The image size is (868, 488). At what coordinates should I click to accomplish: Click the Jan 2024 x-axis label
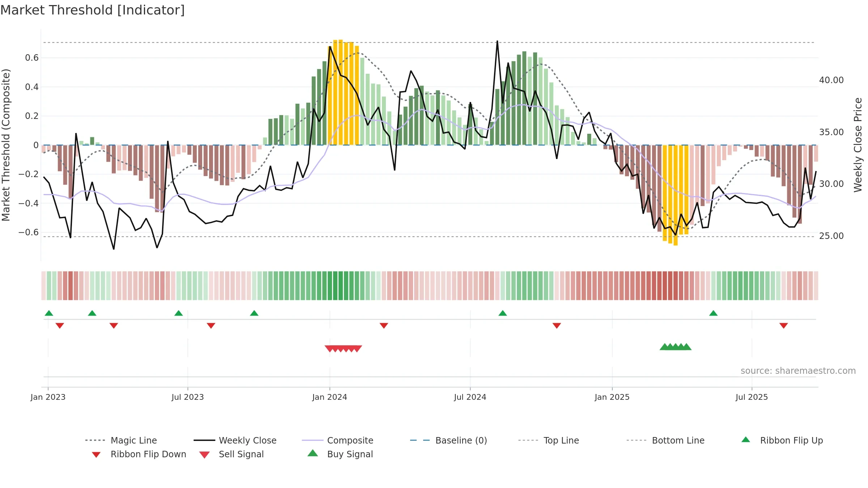click(x=330, y=397)
